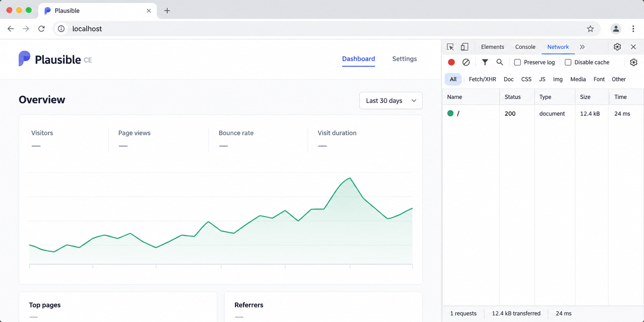Open the Last 30 days dropdown

tap(391, 101)
